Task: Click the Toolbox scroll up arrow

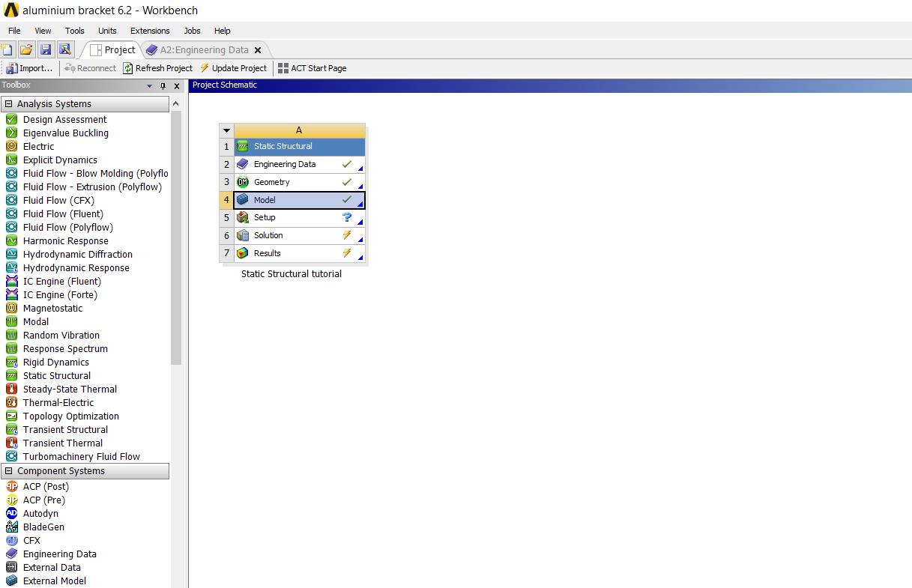Action: coord(176,103)
